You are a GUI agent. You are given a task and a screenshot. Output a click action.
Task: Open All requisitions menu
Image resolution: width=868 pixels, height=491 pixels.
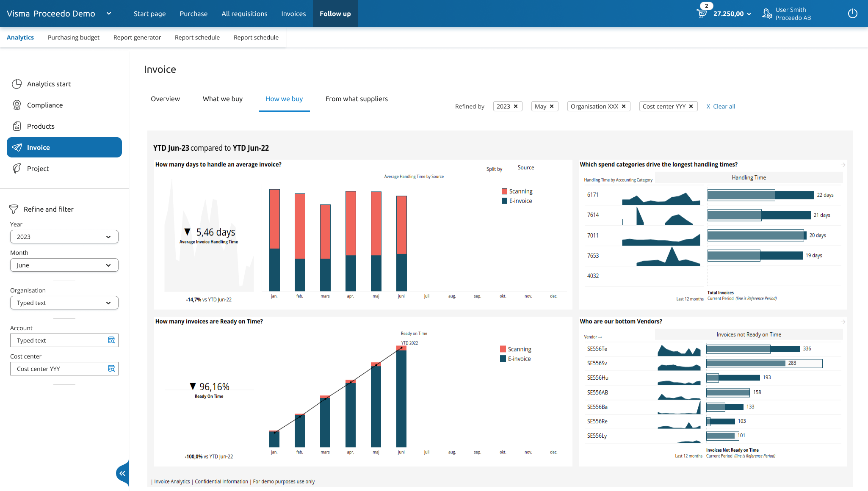(244, 14)
